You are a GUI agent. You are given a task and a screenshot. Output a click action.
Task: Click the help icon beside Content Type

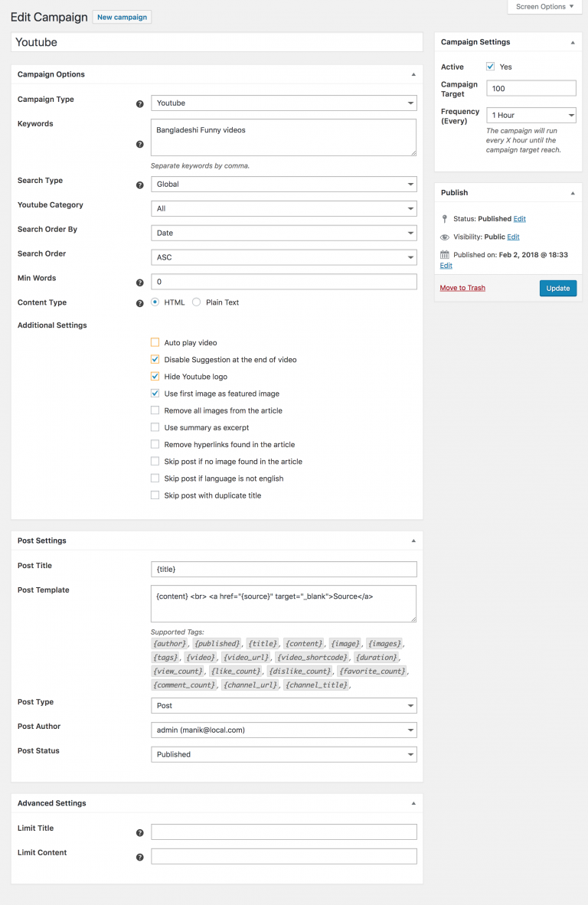tap(139, 304)
